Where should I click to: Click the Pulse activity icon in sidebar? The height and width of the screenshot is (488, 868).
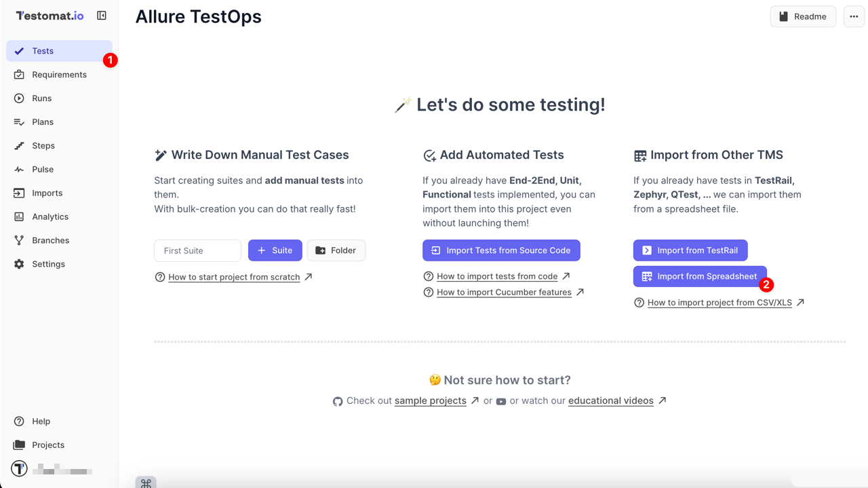click(x=19, y=170)
